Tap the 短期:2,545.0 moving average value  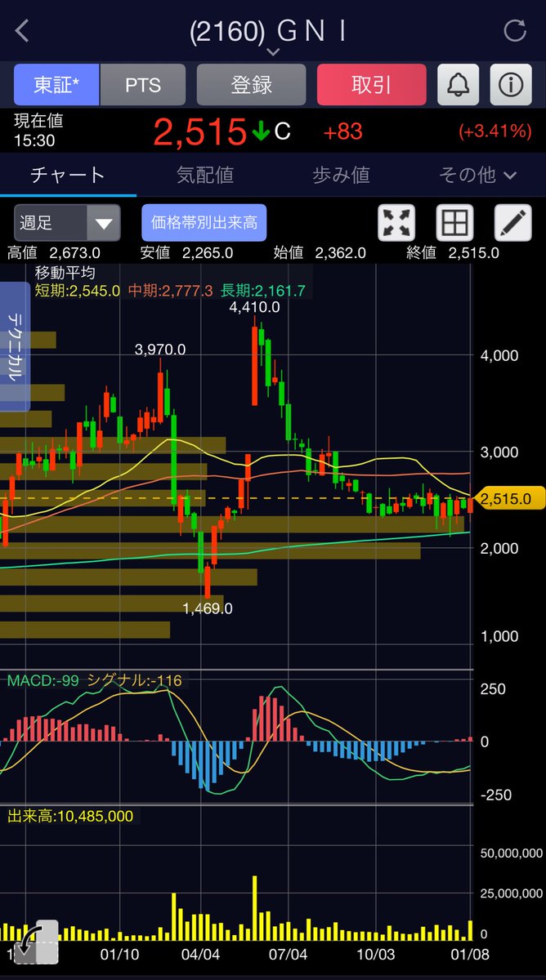tap(78, 290)
